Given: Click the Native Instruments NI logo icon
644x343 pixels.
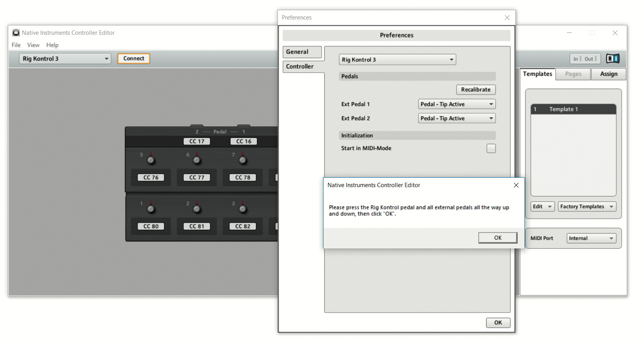Looking at the screenshot, I should click(x=612, y=59).
